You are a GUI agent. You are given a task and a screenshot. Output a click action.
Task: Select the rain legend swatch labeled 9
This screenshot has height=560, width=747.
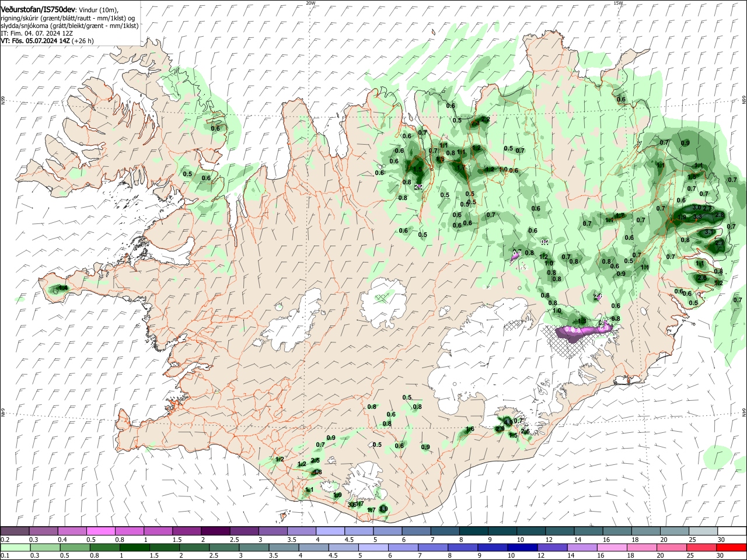(492, 547)
